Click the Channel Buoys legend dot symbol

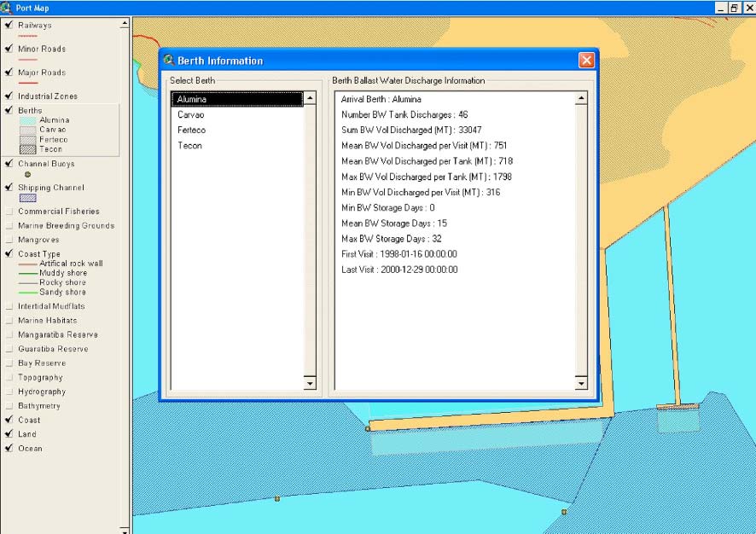(x=27, y=174)
